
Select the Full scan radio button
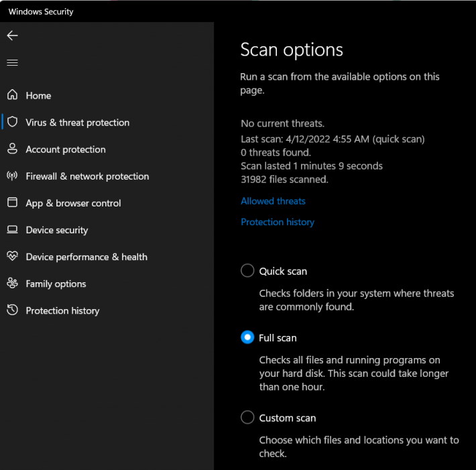pos(247,337)
